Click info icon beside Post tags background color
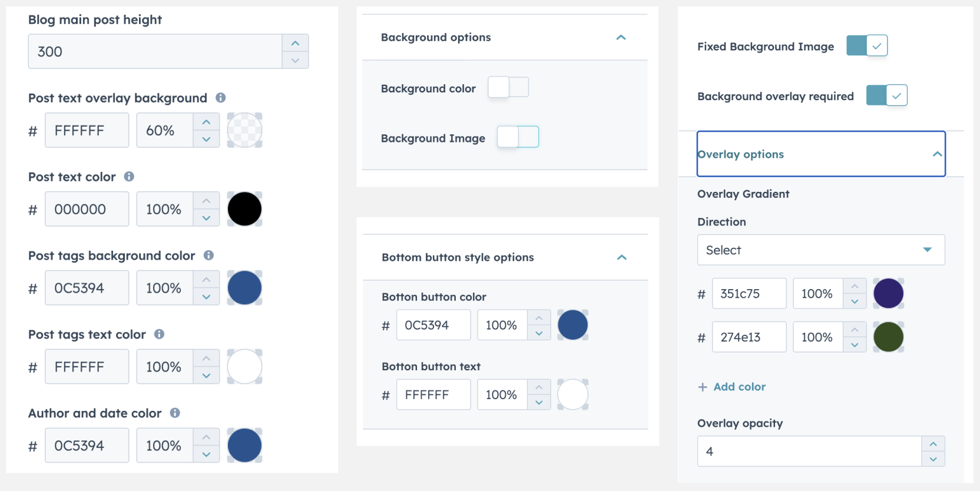This screenshot has width=980, height=491. (208, 256)
